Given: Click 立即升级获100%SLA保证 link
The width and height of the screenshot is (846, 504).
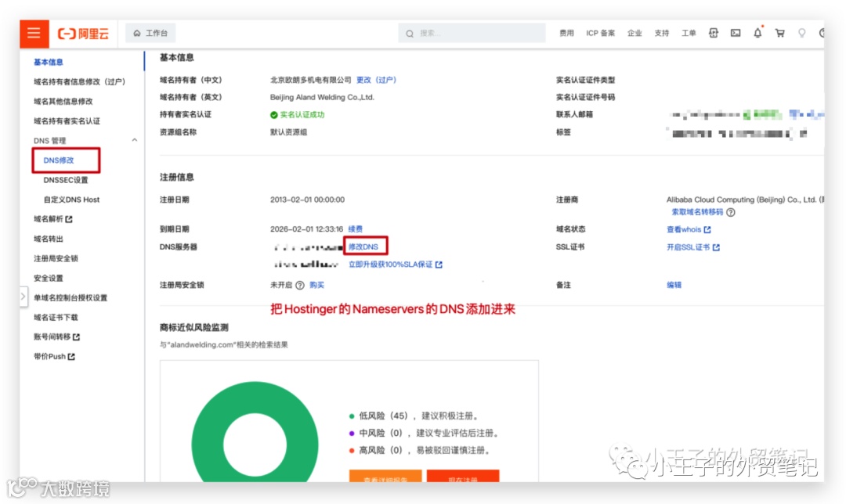Looking at the screenshot, I should (396, 265).
